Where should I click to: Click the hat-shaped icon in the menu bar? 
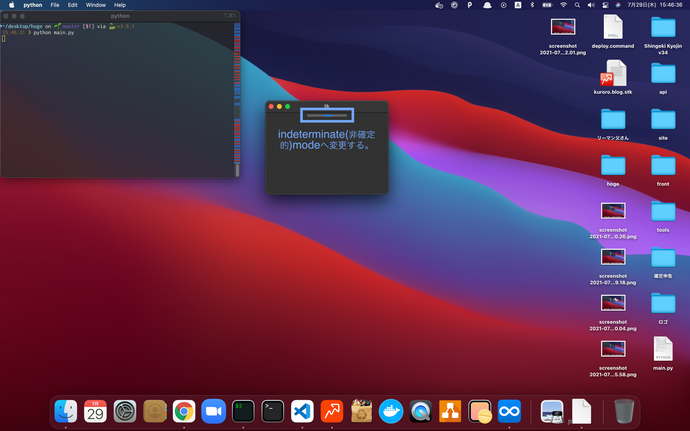click(487, 5)
